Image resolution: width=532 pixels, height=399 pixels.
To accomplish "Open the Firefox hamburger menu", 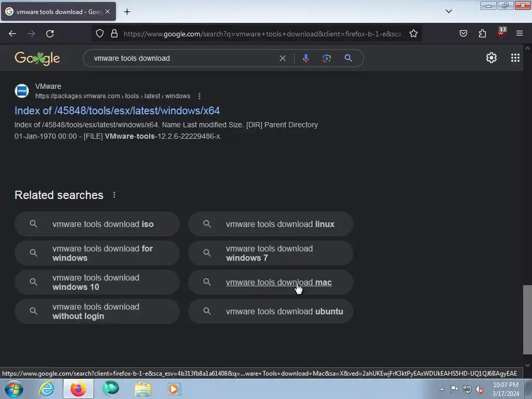I will click(x=520, y=33).
